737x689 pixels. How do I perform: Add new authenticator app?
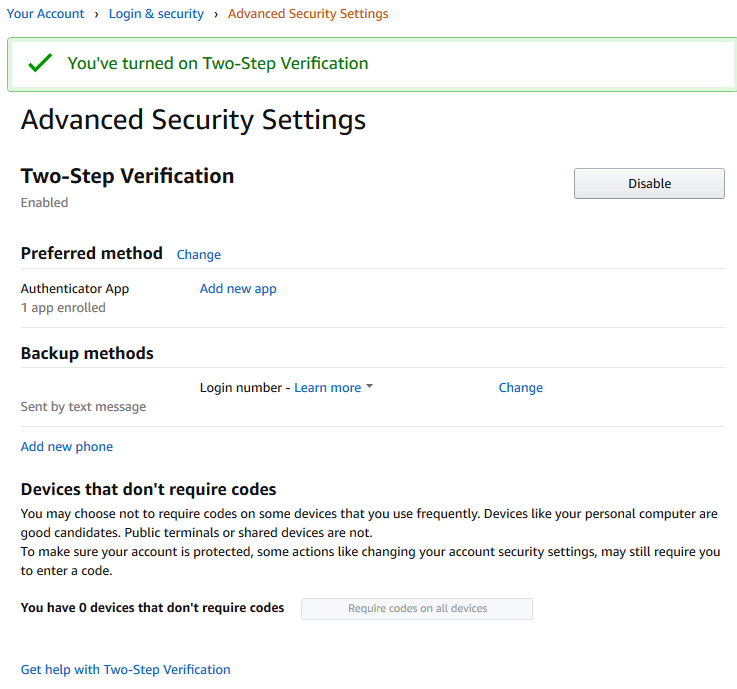click(238, 289)
